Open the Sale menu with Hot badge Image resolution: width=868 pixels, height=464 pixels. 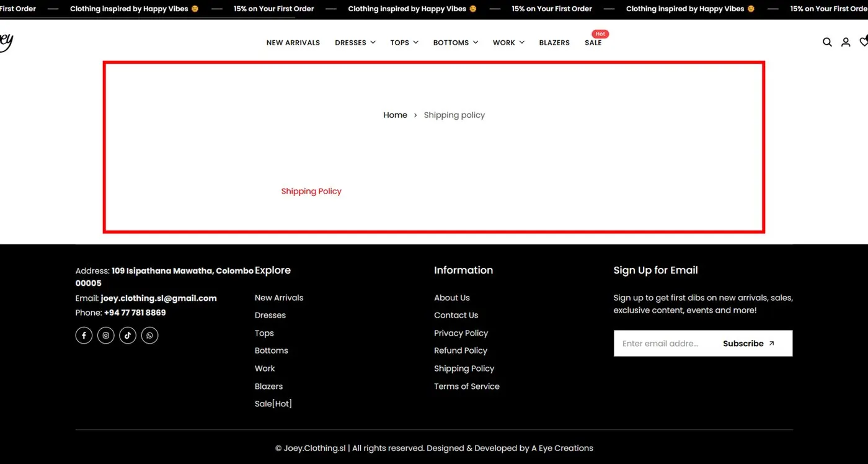pyautogui.click(x=593, y=43)
